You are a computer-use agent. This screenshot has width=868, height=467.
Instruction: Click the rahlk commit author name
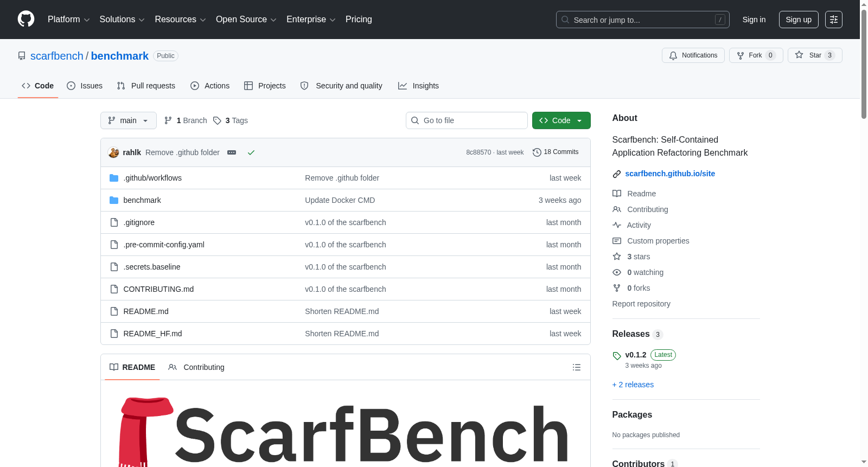click(x=132, y=152)
